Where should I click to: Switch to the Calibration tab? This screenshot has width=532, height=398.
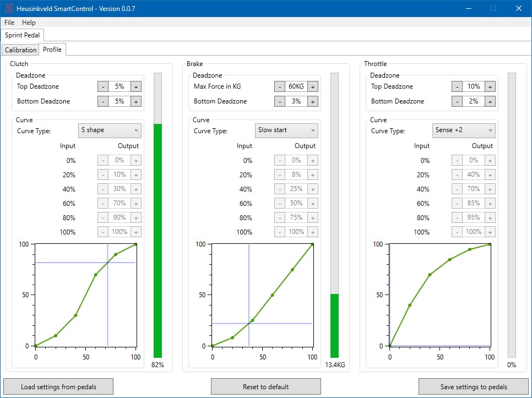click(21, 50)
